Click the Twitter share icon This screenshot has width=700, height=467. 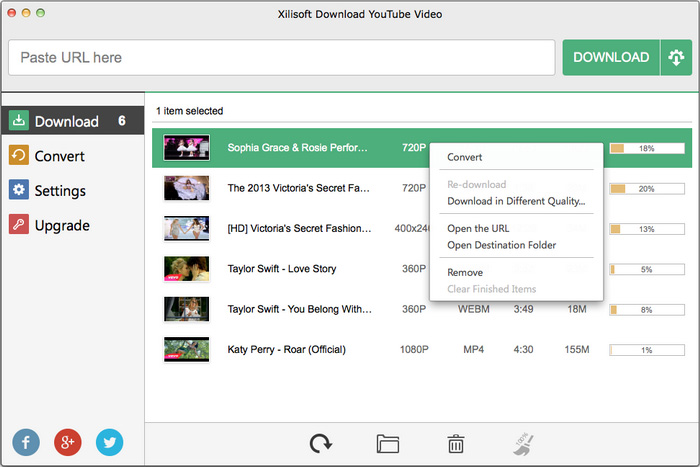[x=110, y=442]
